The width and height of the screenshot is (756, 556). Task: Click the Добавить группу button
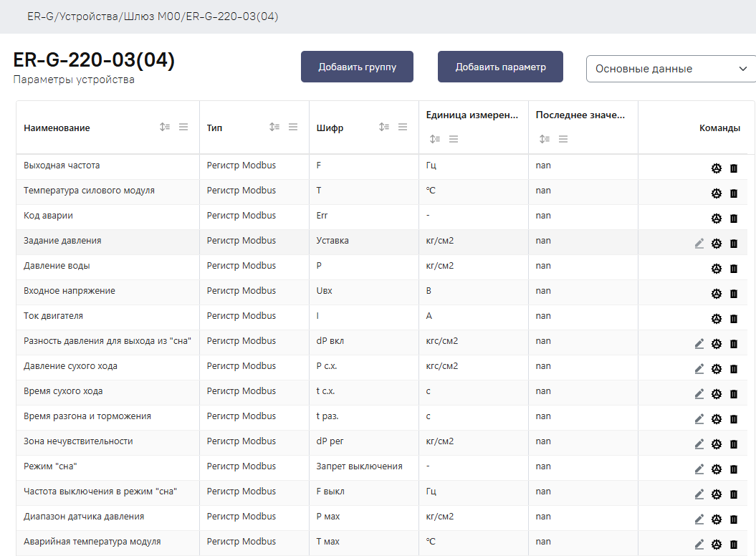(357, 67)
